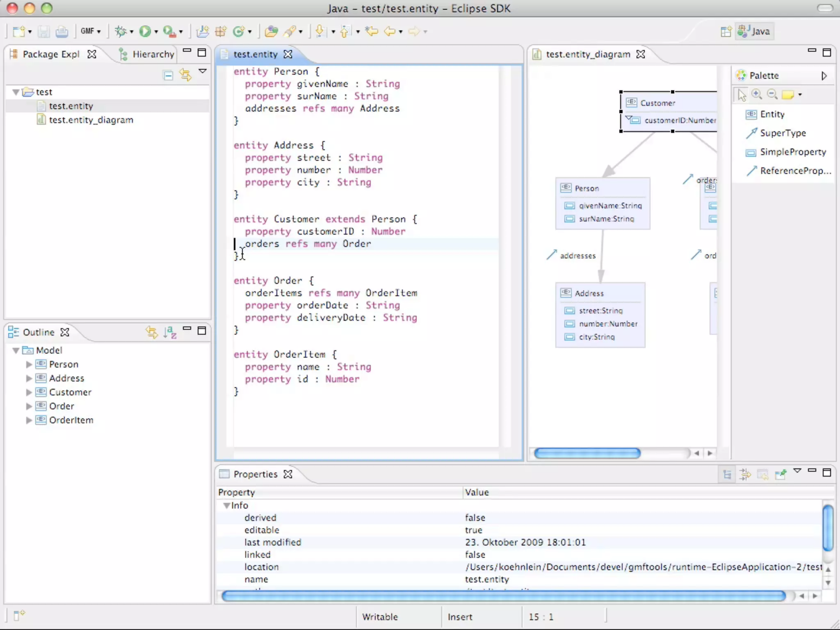Viewport: 840px width, 630px height.
Task: Click Collapse All icon in Package Explorer
Action: click(x=168, y=75)
